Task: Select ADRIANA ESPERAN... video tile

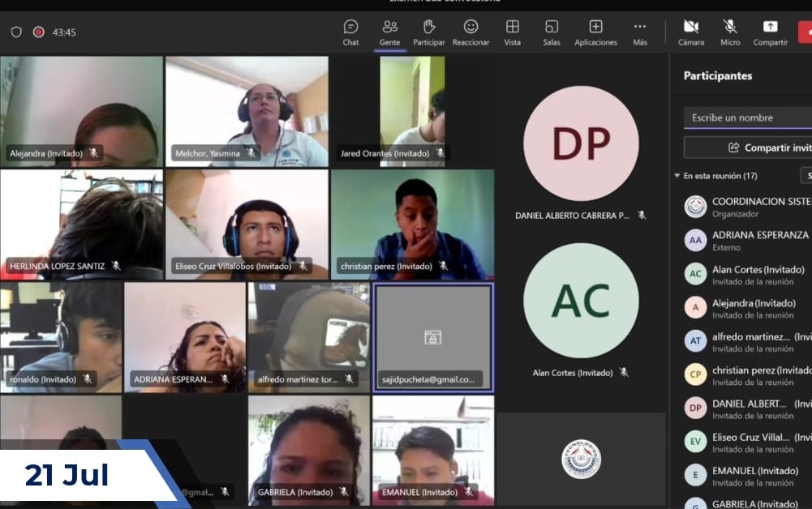Action: [x=185, y=338]
